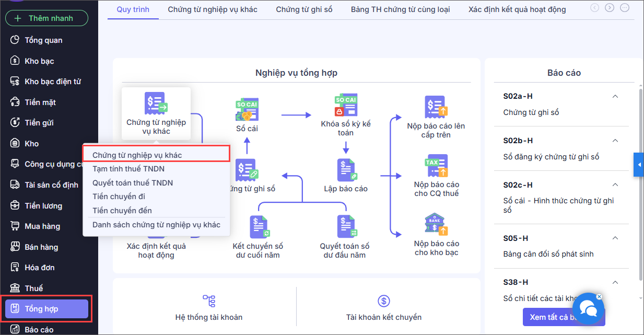Open Sổ đăng ký chứng từ ghi sổ report

pyautogui.click(x=551, y=157)
